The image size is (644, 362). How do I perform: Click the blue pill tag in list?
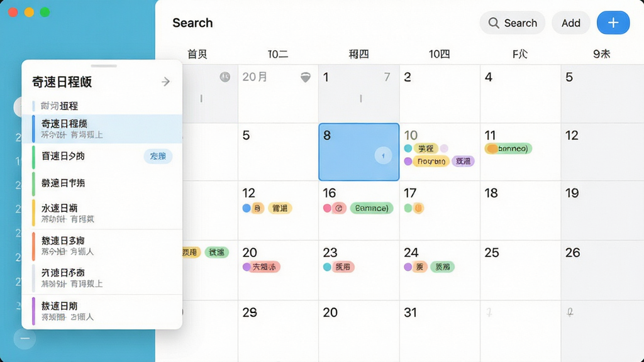158,156
